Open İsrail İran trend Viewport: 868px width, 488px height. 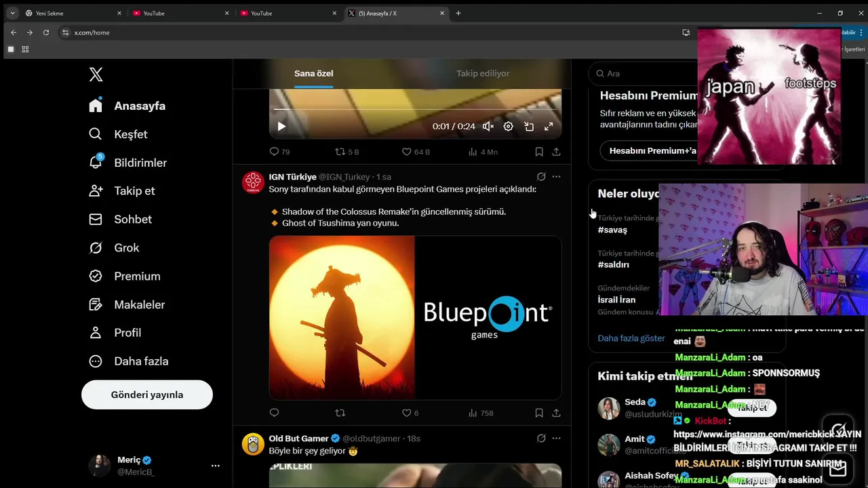(616, 300)
